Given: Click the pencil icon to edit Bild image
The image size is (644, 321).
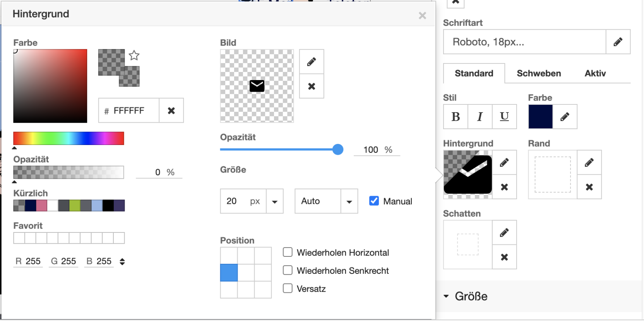Looking at the screenshot, I should [x=312, y=62].
